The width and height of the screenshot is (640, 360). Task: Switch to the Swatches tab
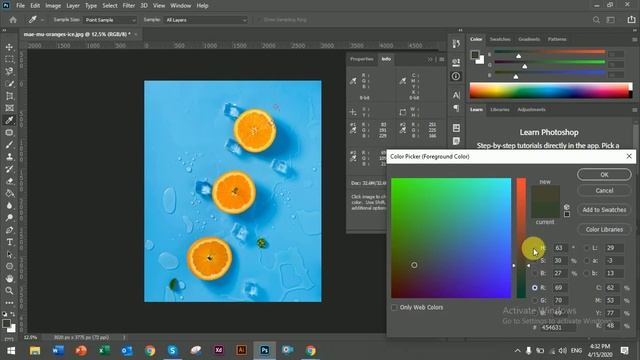[500, 39]
